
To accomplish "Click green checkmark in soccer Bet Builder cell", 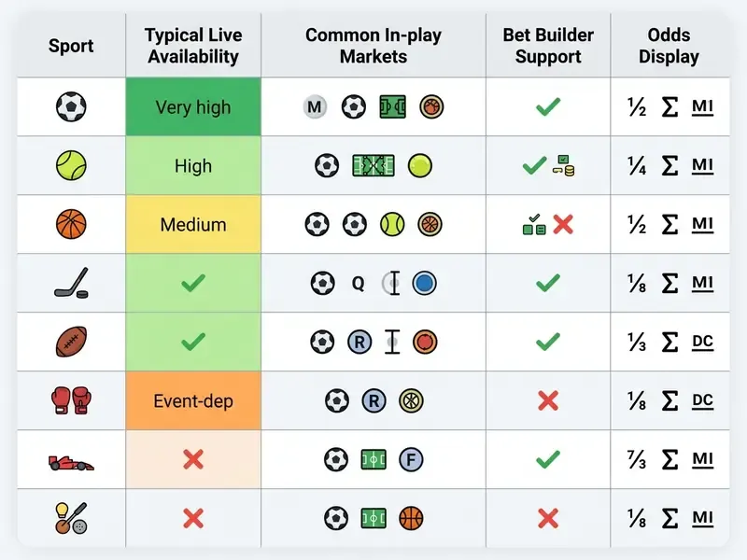I will 548,106.
